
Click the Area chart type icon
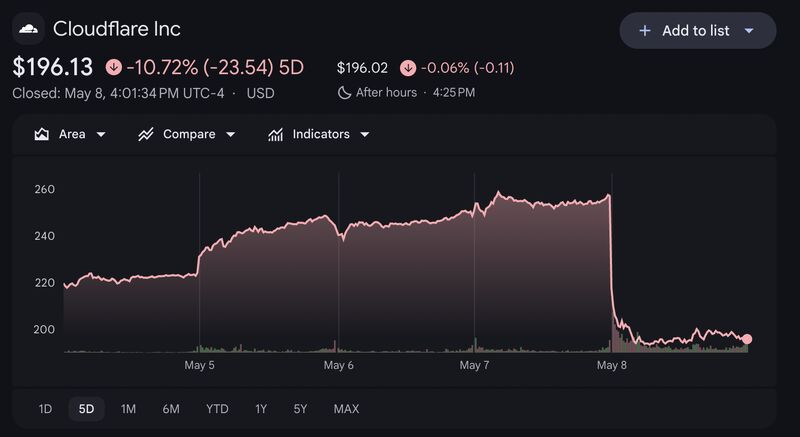pyautogui.click(x=41, y=134)
